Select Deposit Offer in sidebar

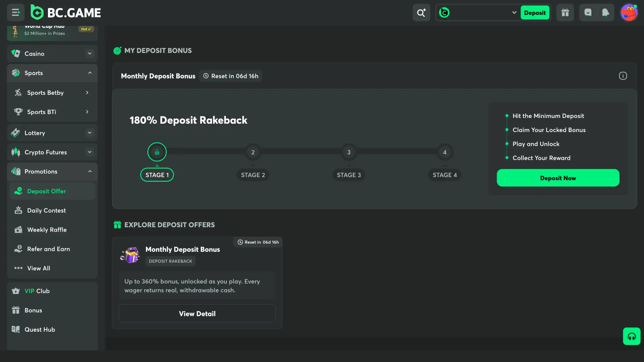tap(52, 191)
